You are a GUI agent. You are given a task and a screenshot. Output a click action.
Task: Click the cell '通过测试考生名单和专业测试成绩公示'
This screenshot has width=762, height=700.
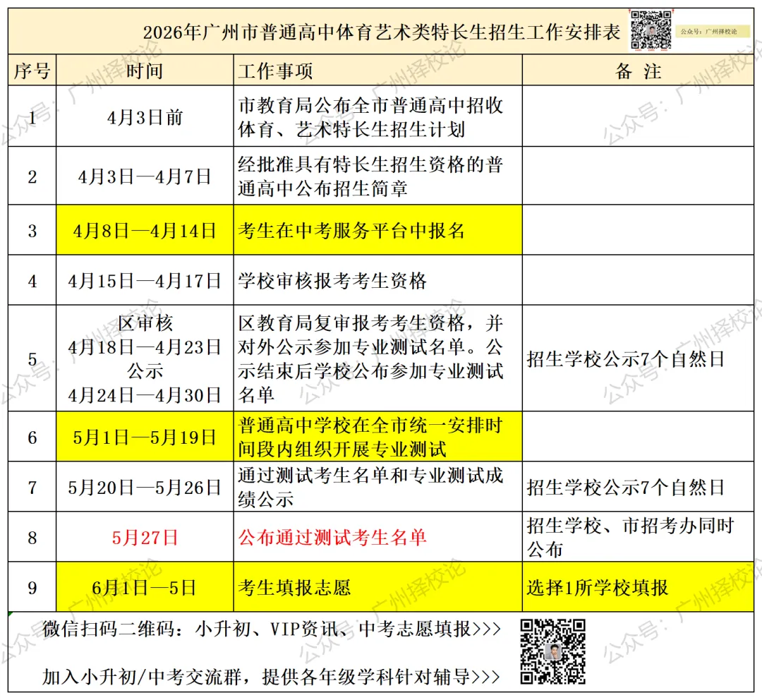pos(377,487)
